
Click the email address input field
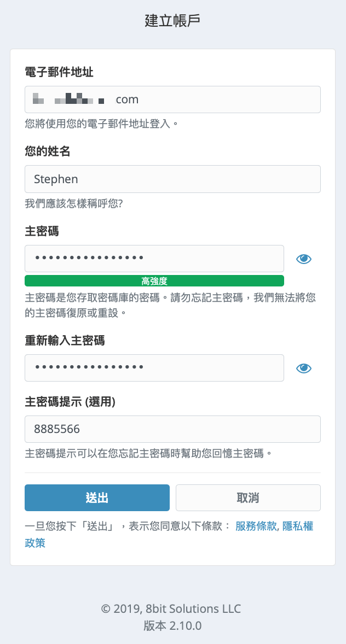click(x=172, y=99)
